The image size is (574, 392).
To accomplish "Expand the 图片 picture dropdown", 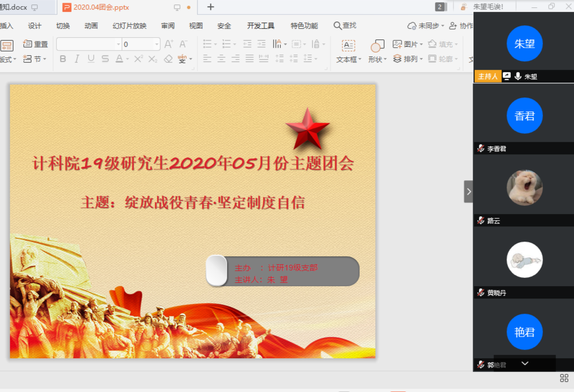I will (421, 44).
